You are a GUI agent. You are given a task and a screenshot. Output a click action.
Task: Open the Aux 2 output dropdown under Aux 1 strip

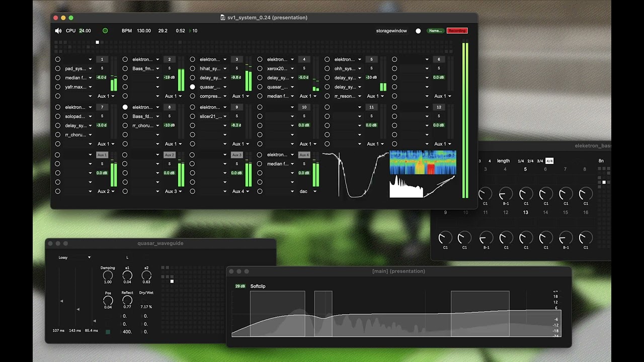(x=106, y=191)
